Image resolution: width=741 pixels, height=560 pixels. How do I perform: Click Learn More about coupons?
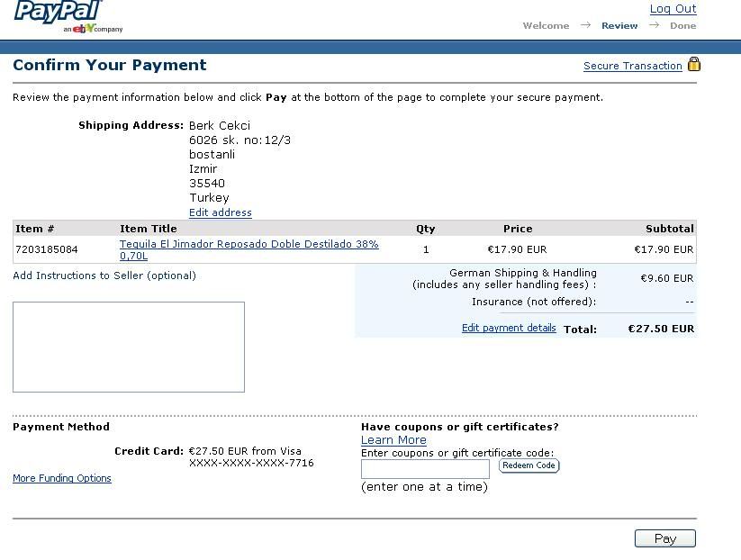pos(393,440)
